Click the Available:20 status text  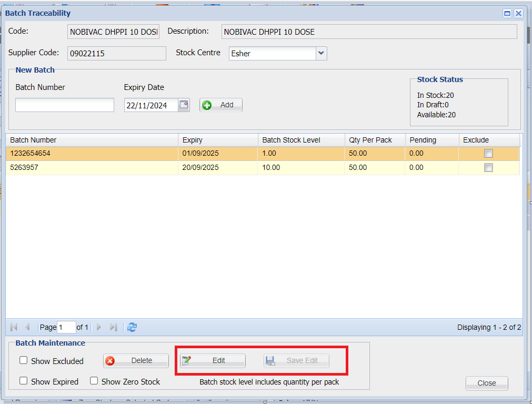(x=436, y=115)
